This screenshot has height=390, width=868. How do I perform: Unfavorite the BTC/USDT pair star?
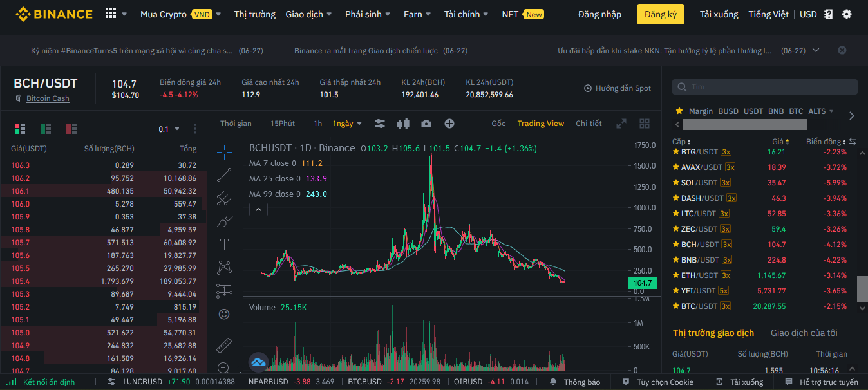(x=676, y=306)
